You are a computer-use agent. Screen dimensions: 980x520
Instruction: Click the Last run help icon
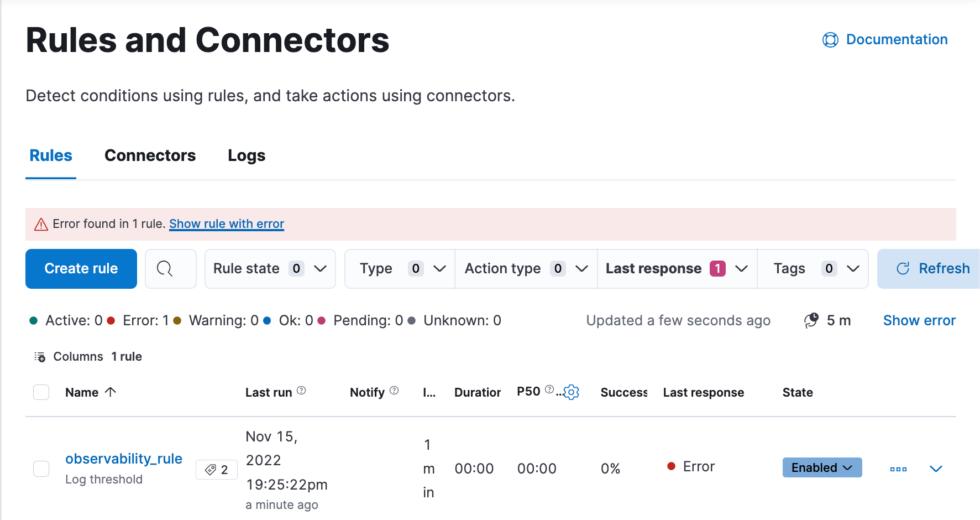301,391
